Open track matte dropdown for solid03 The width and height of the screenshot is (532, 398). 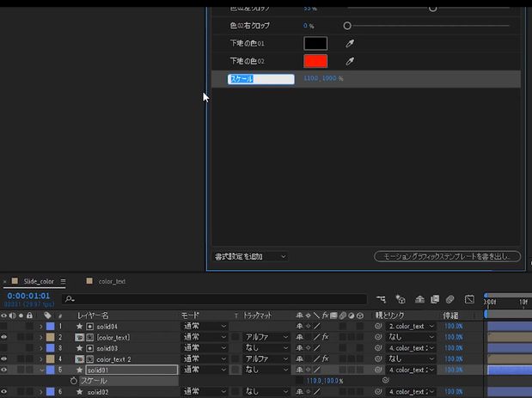coord(266,348)
